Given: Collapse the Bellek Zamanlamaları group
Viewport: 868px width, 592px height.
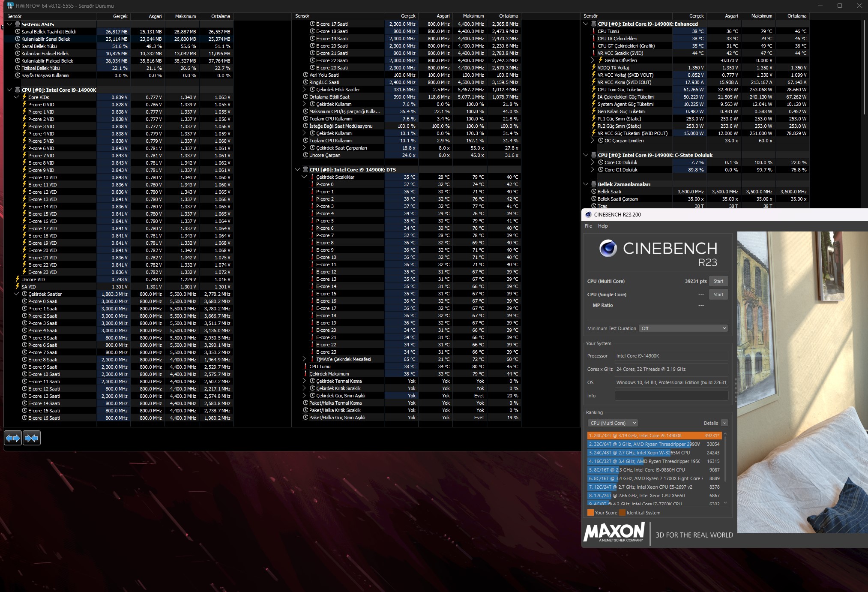Looking at the screenshot, I should pos(586,184).
